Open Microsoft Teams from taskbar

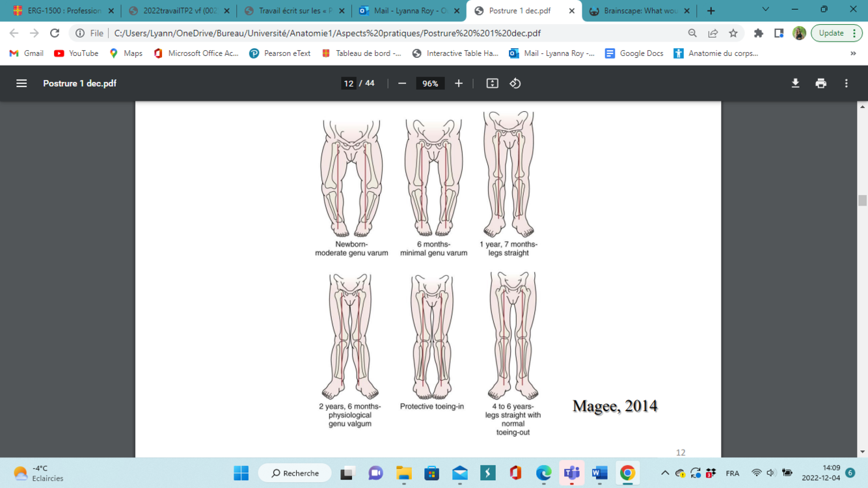(x=572, y=473)
